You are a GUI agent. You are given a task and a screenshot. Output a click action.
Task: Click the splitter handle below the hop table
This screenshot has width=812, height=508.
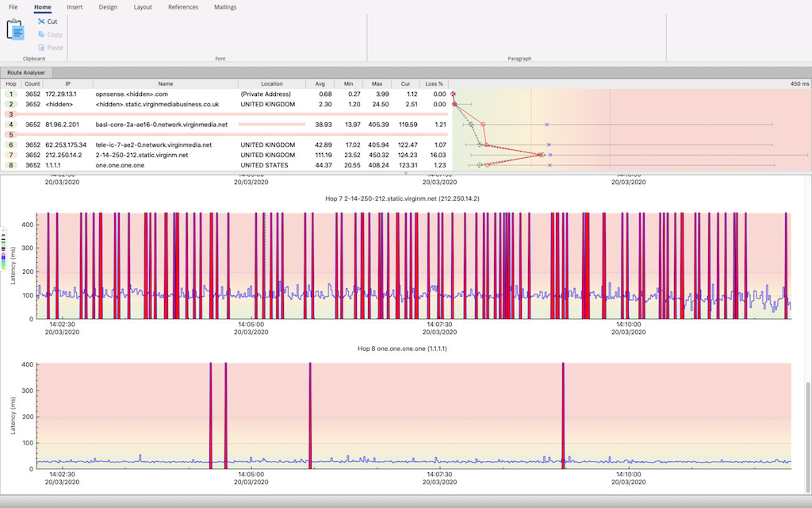click(x=406, y=173)
